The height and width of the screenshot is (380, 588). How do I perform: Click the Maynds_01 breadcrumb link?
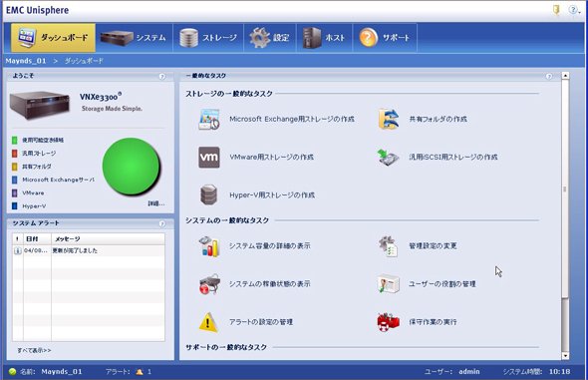26,61
